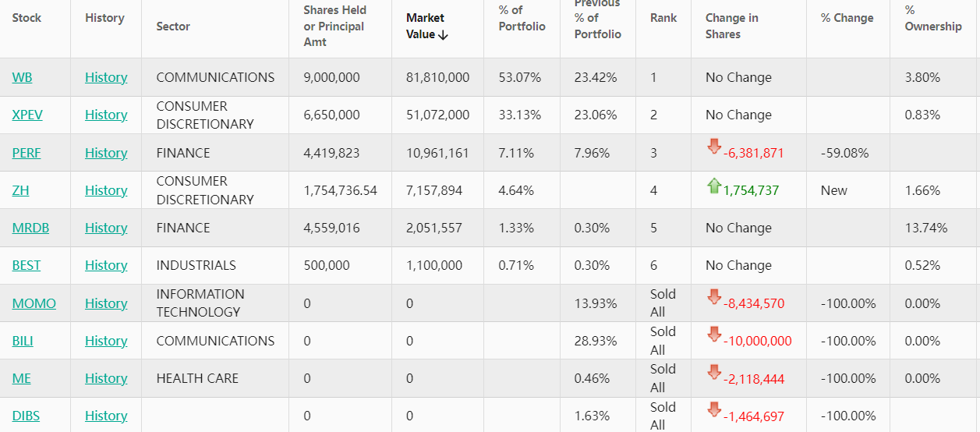Click the red down arrow in BILI row
This screenshot has height=432, width=980.
714,335
